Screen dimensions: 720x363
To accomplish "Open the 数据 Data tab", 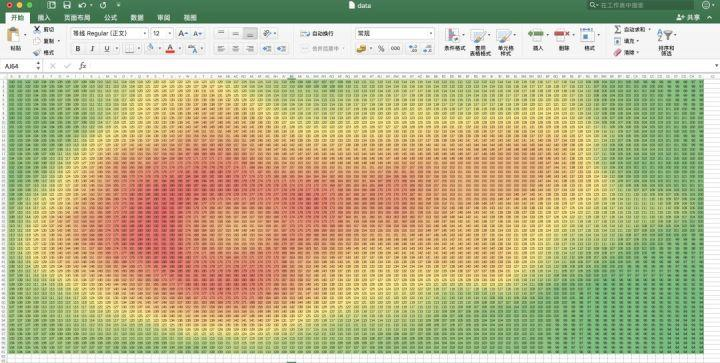I will (137, 17).
